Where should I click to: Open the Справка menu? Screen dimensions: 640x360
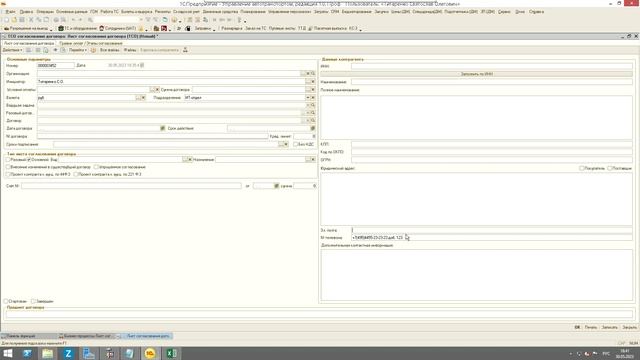(x=536, y=12)
